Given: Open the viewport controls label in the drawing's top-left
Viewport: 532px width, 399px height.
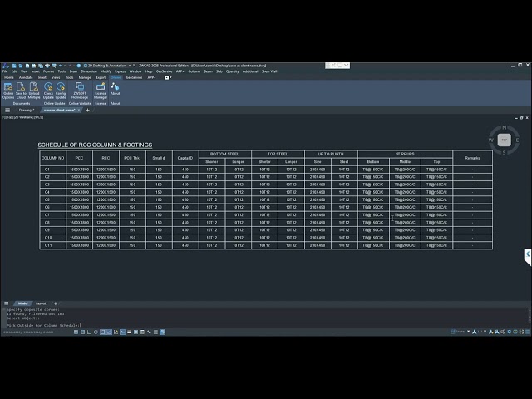Looking at the screenshot, I should tap(22, 117).
